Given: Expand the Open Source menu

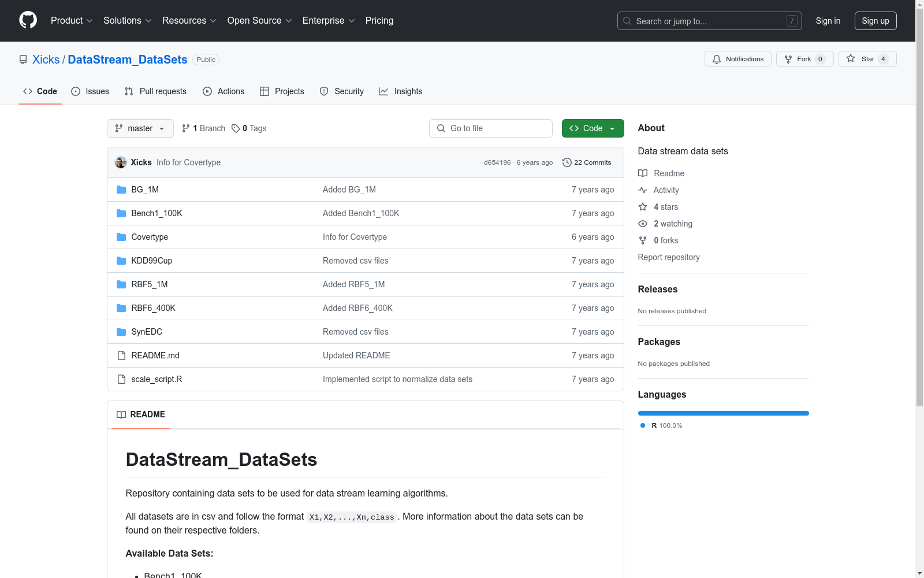Looking at the screenshot, I should pyautogui.click(x=260, y=20).
